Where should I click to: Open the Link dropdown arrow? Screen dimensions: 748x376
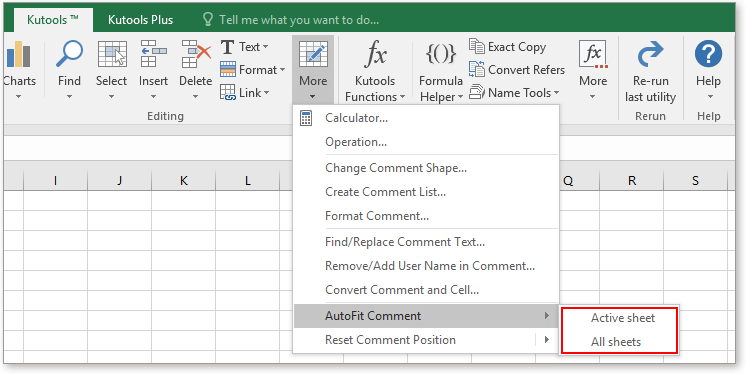[x=266, y=93]
